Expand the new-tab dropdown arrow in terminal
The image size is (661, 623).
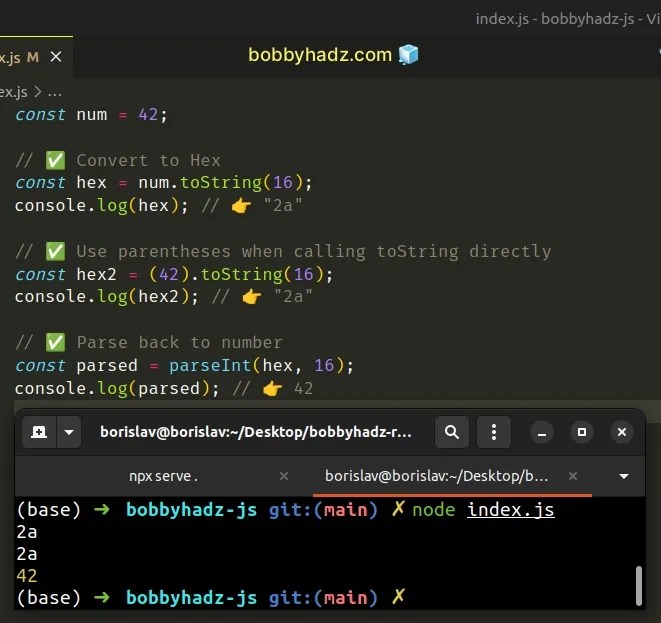(69, 432)
